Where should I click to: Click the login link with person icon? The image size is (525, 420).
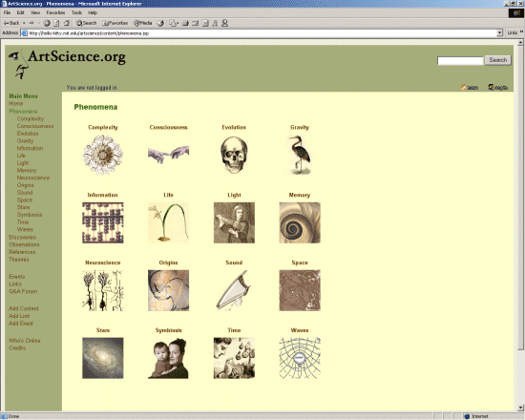pyautogui.click(x=498, y=88)
